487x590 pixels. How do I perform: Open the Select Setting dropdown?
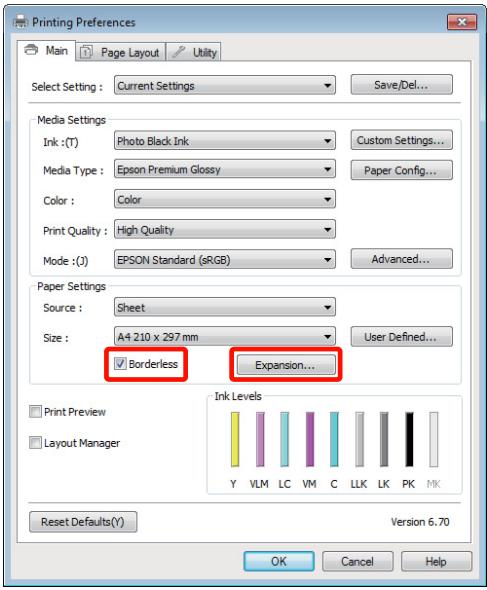click(225, 85)
